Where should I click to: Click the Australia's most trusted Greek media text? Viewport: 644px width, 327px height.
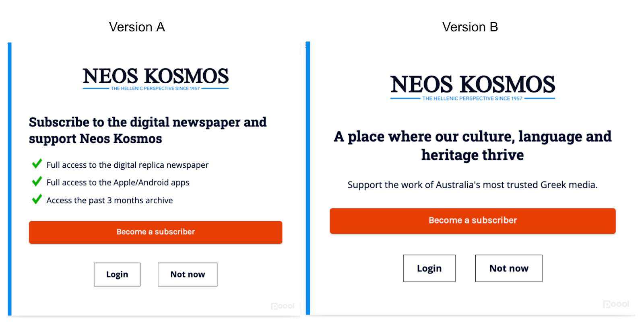click(x=472, y=185)
